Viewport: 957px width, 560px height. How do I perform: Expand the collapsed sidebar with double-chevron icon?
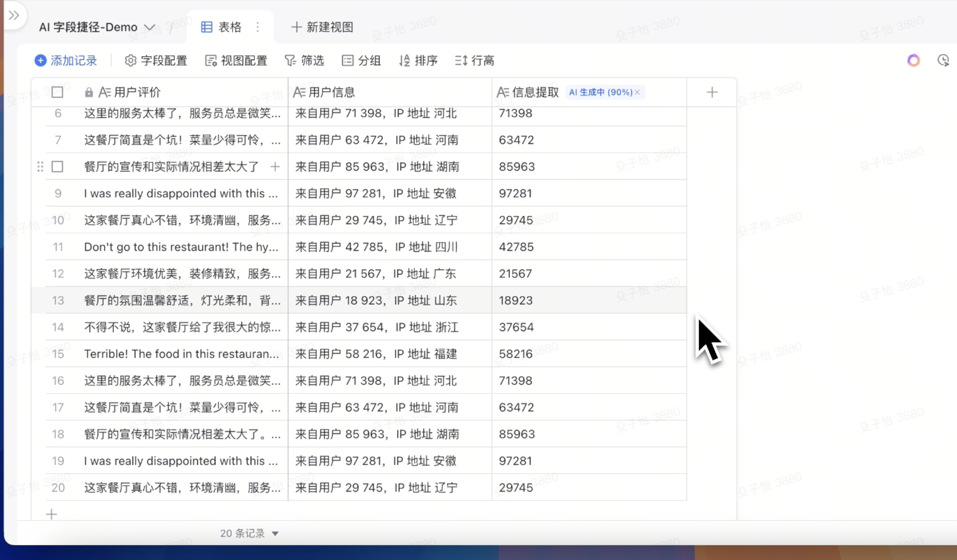point(14,16)
